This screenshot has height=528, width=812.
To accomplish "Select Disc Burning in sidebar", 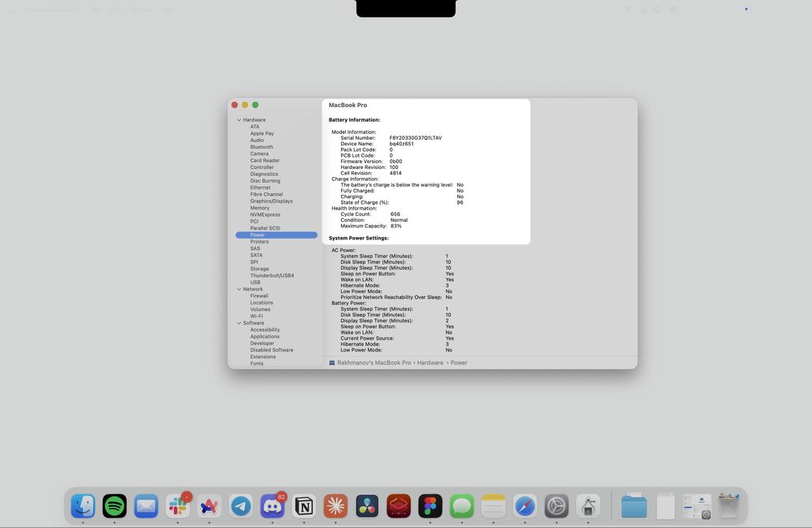I will point(266,181).
